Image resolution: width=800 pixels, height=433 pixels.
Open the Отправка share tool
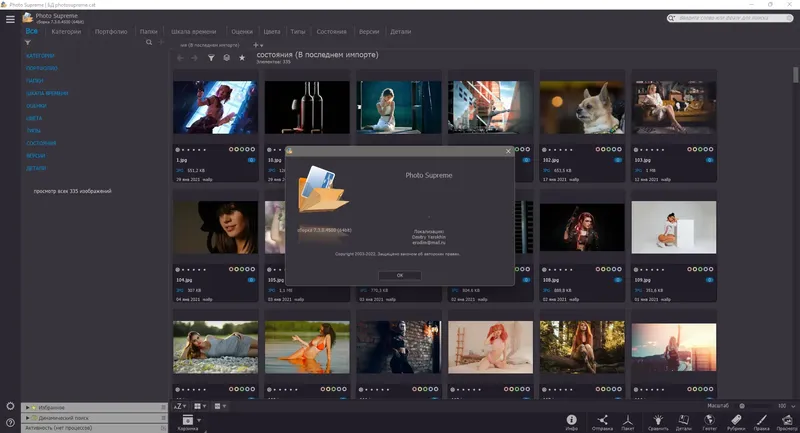pyautogui.click(x=602, y=422)
